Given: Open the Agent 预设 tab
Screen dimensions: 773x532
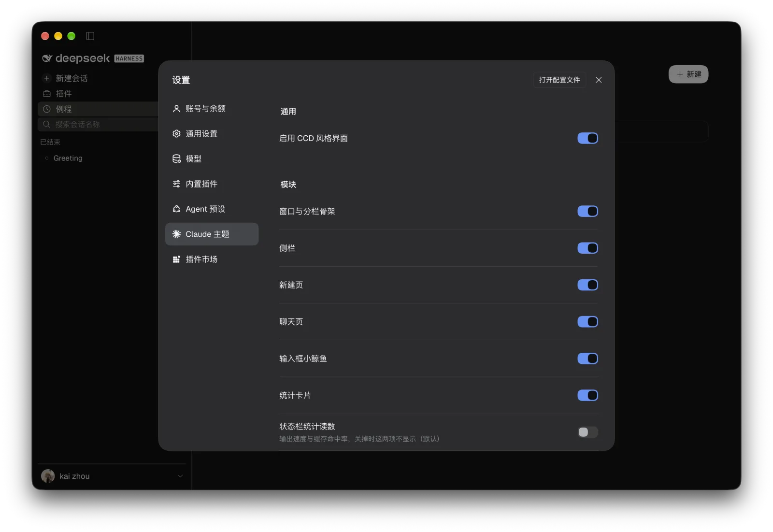Looking at the screenshot, I should 212,209.
